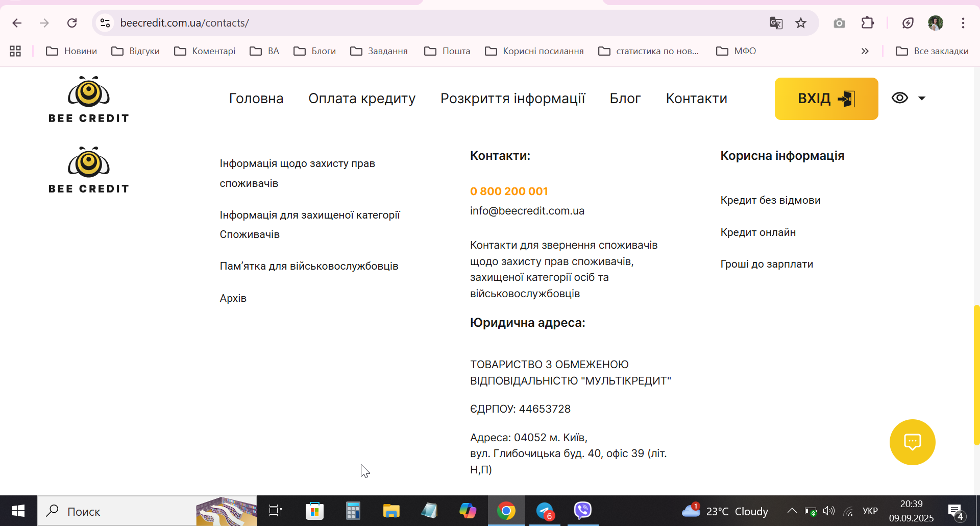Open Оплата кредиту menu item
The height and width of the screenshot is (526, 980).
[x=362, y=99]
